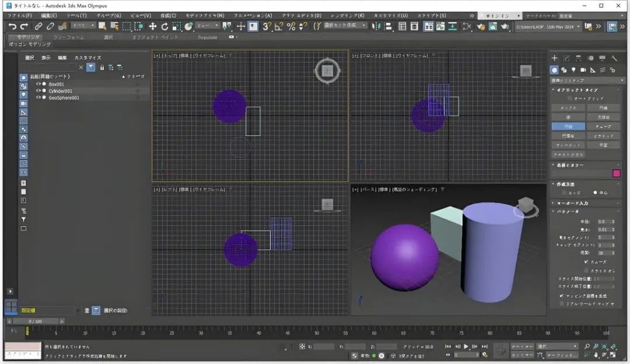This screenshot has width=630, height=364.
Task: Open the named selection set dropdown
Action: point(346,26)
